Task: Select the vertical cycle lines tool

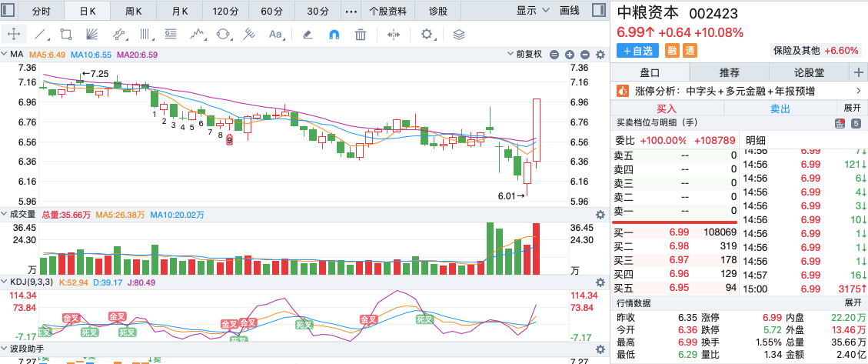Action: [145, 35]
